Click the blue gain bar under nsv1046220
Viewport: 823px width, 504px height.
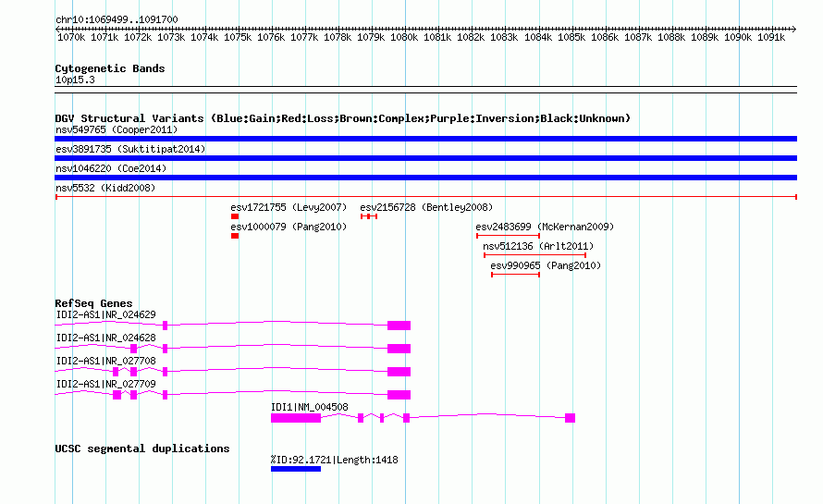click(425, 178)
